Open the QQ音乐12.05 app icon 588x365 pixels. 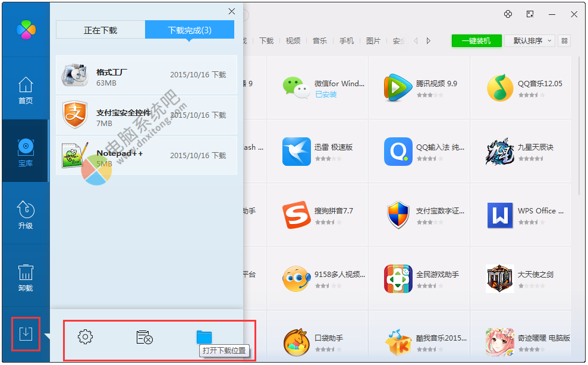click(x=500, y=88)
